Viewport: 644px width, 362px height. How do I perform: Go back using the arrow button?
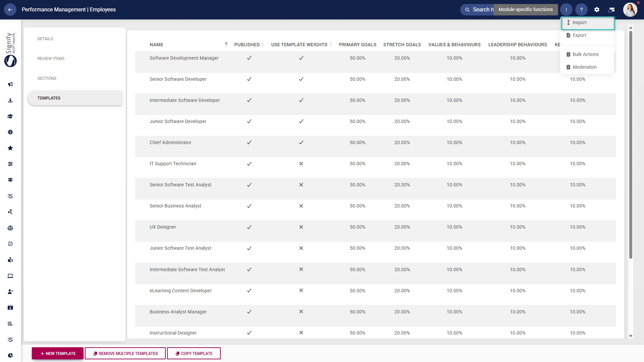pos(10,10)
